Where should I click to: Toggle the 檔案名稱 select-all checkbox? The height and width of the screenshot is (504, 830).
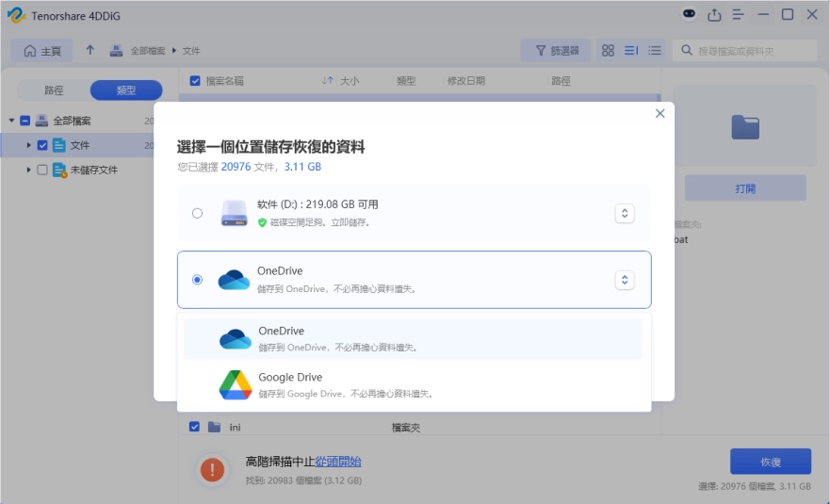coord(195,81)
